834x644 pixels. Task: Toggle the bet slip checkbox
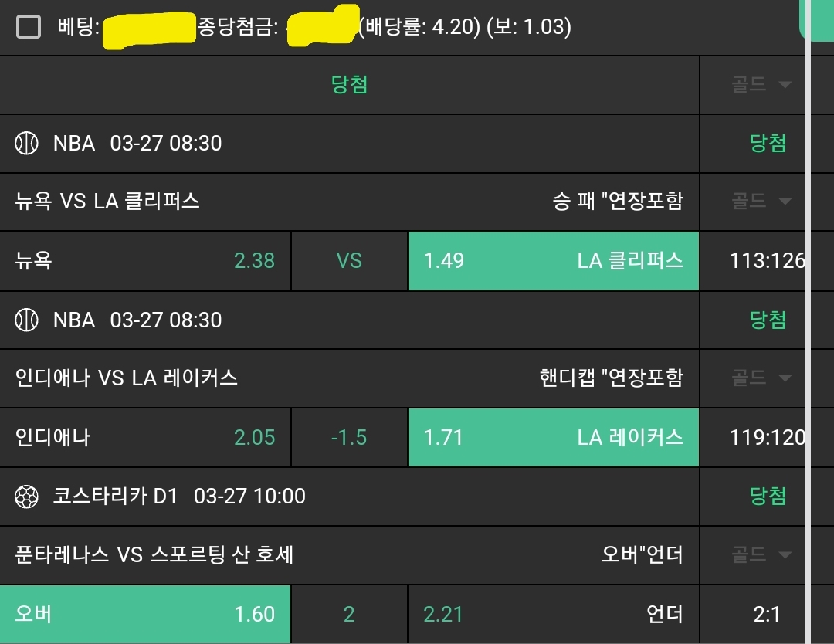point(29,27)
